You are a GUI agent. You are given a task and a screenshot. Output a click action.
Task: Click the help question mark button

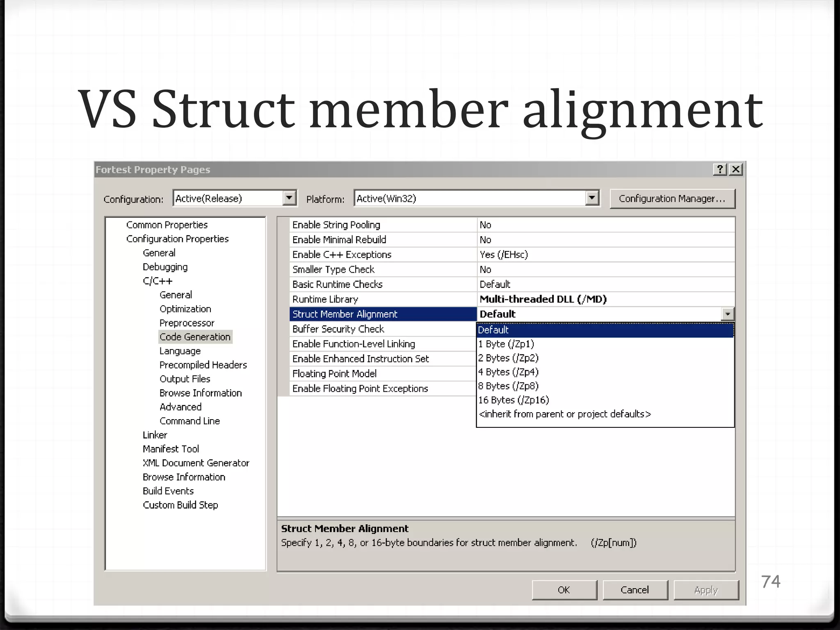click(x=720, y=169)
